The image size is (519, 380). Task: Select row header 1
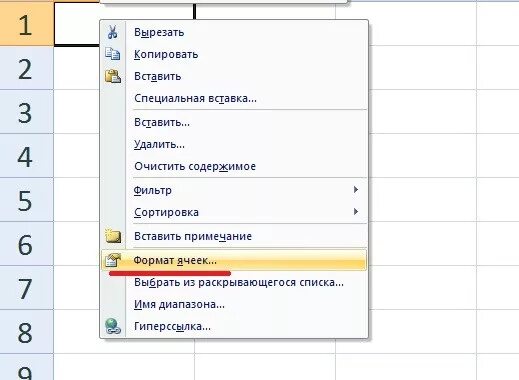[x=27, y=24]
